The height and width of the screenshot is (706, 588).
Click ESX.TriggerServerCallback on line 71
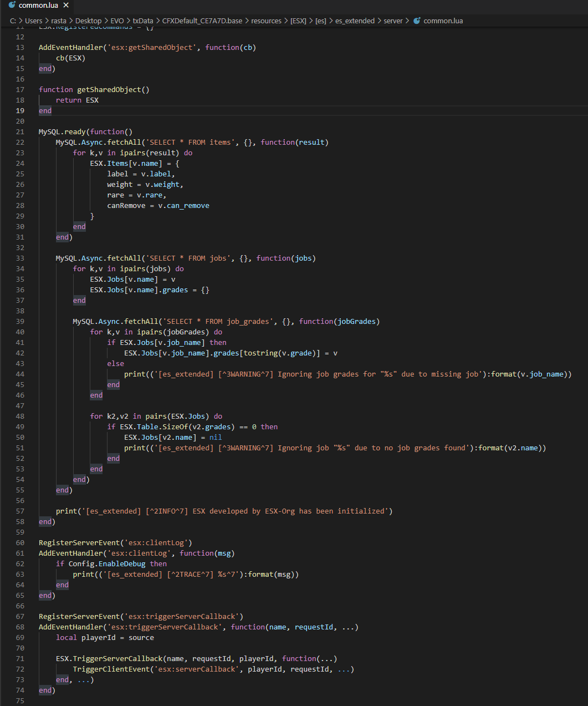(x=109, y=659)
